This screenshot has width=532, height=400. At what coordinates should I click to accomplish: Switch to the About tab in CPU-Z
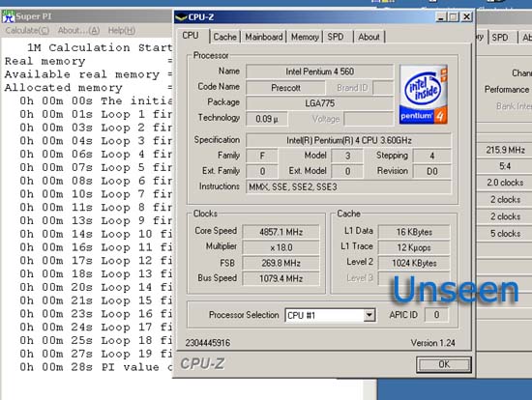point(369,37)
